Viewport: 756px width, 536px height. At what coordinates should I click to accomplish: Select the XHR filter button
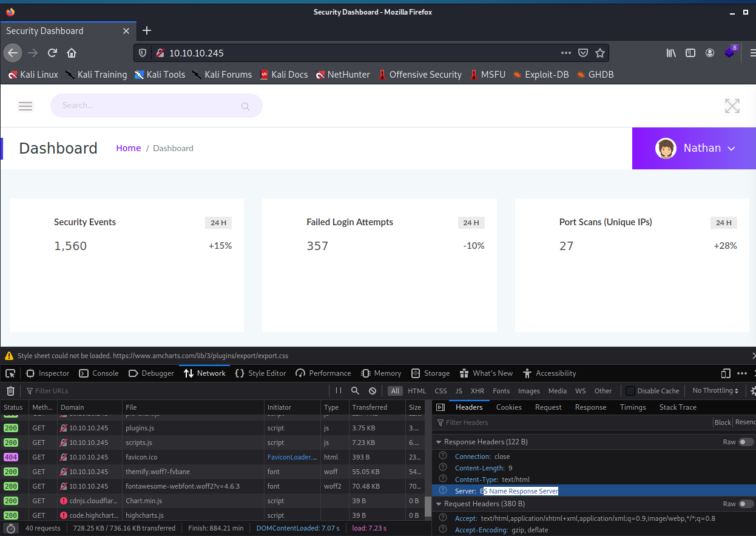(x=478, y=391)
